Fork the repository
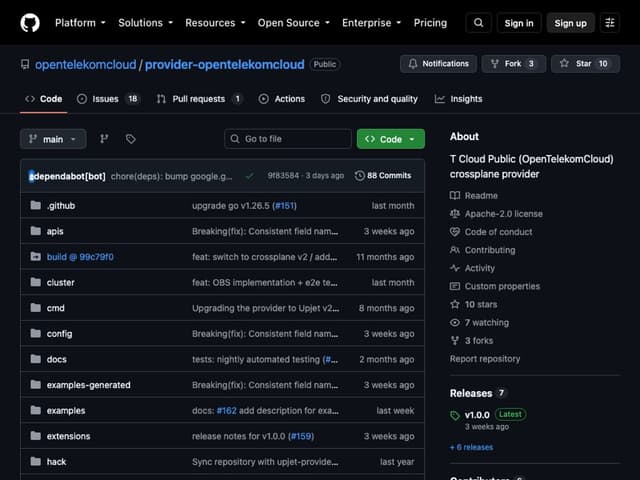 point(513,64)
